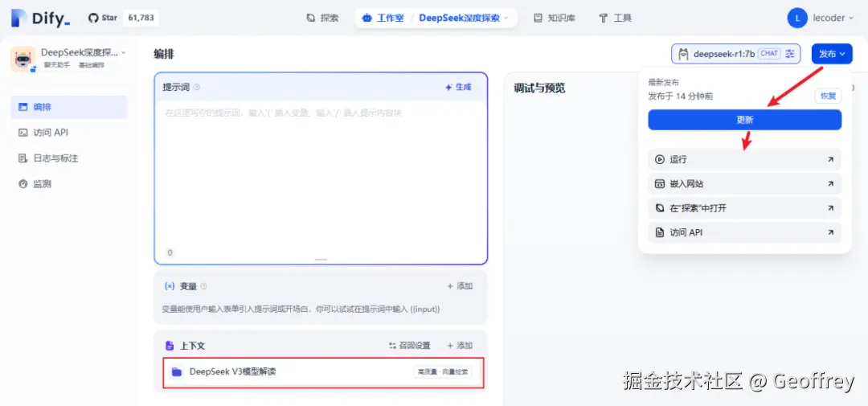Click the 61,783 star count badge

pyautogui.click(x=141, y=18)
